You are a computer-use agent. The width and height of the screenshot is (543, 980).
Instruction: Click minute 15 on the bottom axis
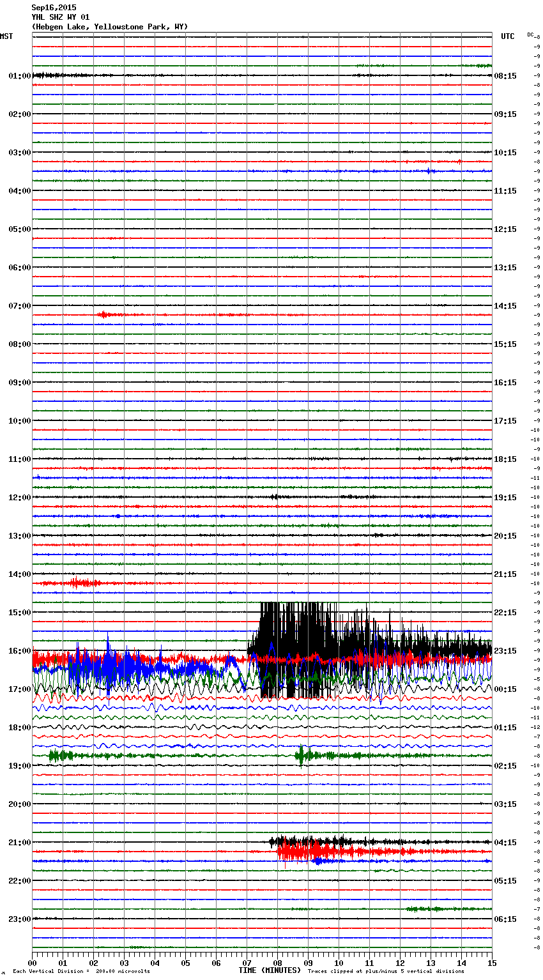click(x=492, y=963)
